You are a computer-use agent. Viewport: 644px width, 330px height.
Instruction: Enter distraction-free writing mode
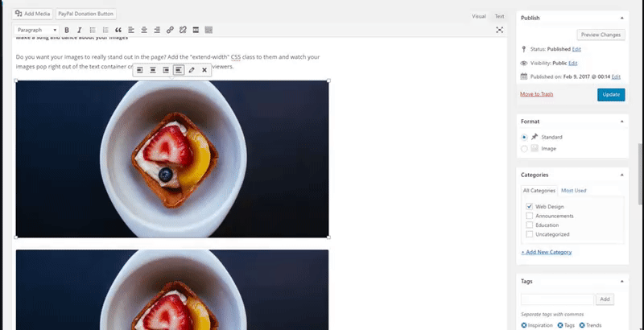click(499, 30)
